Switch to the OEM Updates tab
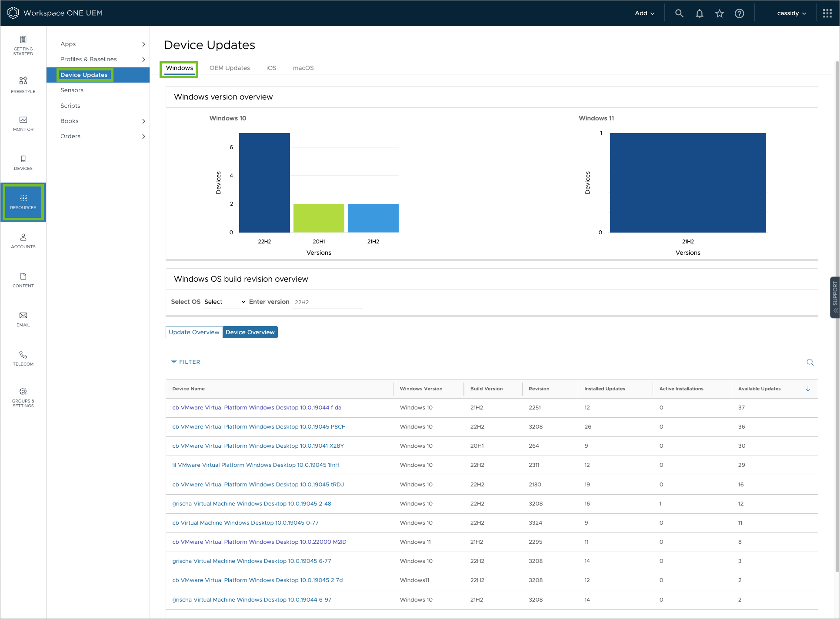This screenshot has height=619, width=840. [230, 68]
